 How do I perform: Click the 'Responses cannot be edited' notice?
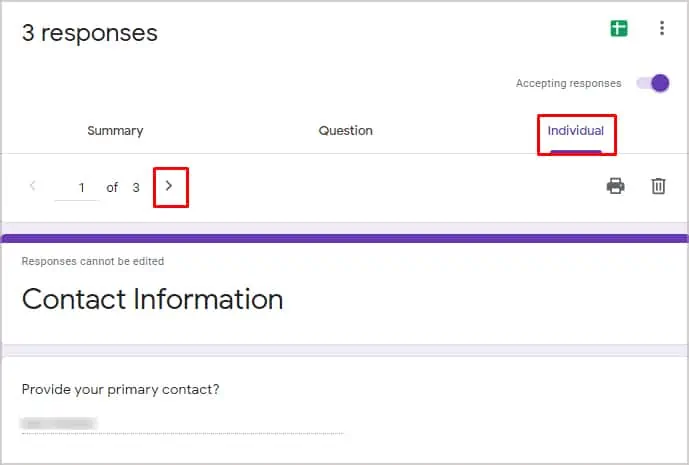93,261
